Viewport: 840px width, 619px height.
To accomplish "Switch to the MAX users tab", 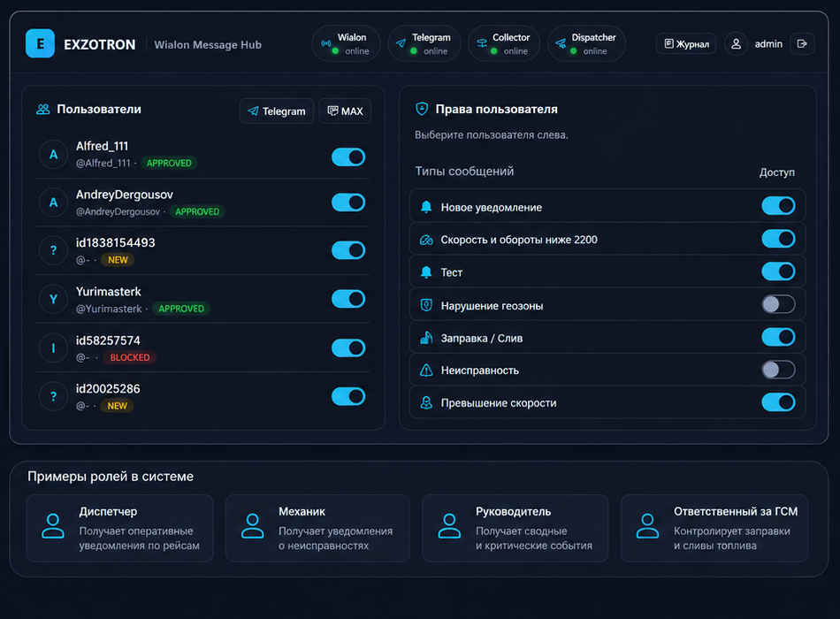I will click(345, 111).
